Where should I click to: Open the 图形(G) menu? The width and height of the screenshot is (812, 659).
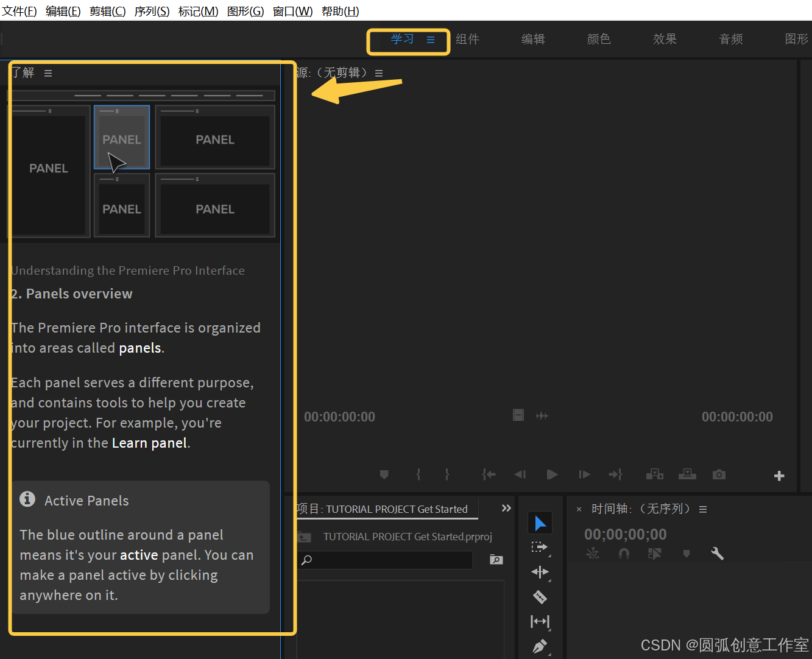coord(245,11)
